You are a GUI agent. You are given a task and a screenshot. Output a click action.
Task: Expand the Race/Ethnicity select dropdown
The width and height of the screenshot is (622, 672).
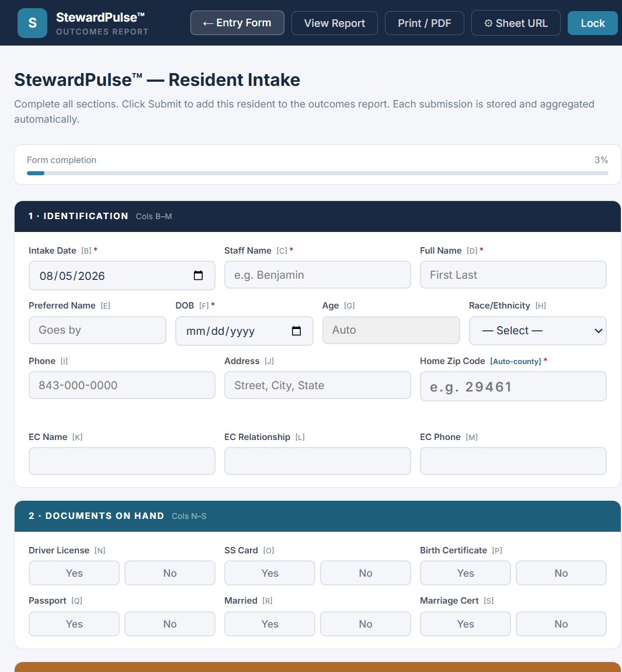pos(538,331)
